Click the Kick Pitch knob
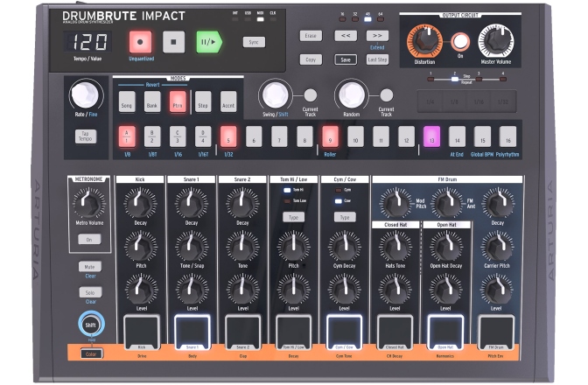The height and width of the screenshot is (385, 588). pyautogui.click(x=141, y=246)
